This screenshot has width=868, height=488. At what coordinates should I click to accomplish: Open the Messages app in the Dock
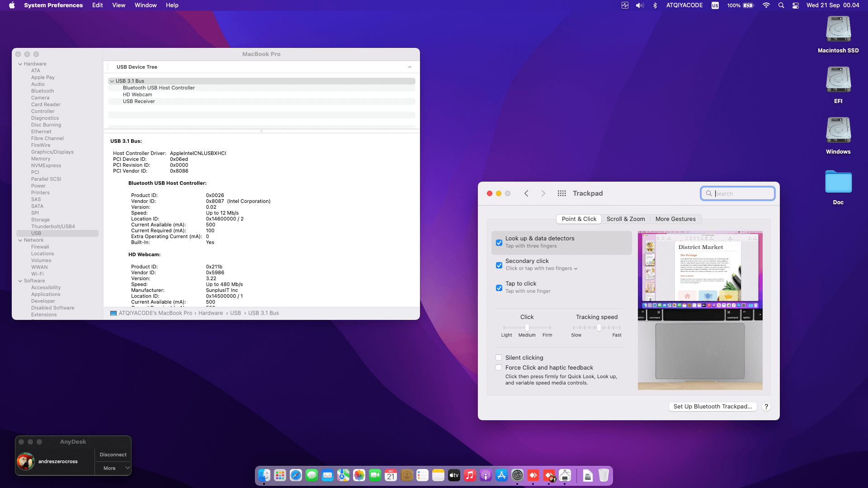tap(311, 475)
